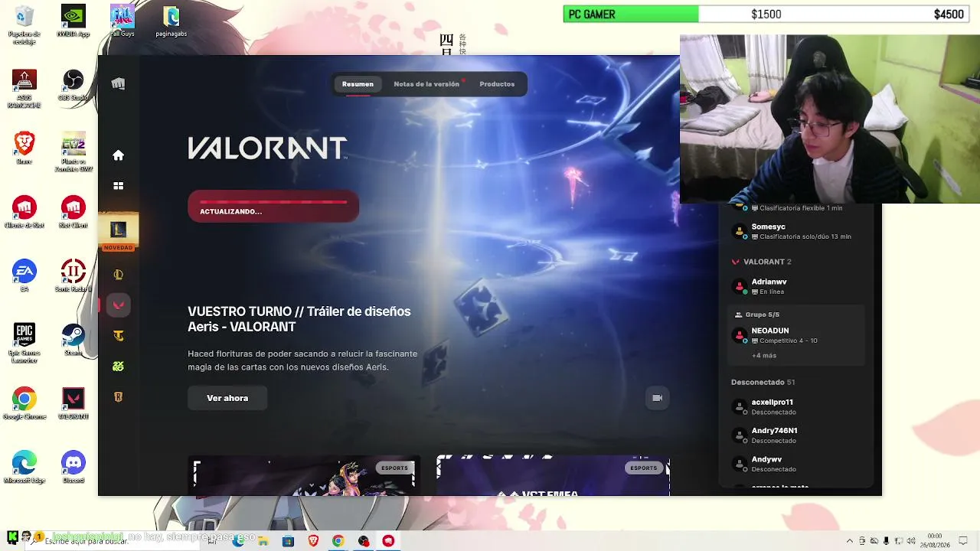This screenshot has width=980, height=551.
Task: Click the ACTUALIZANDO update progress button
Action: [x=273, y=207]
